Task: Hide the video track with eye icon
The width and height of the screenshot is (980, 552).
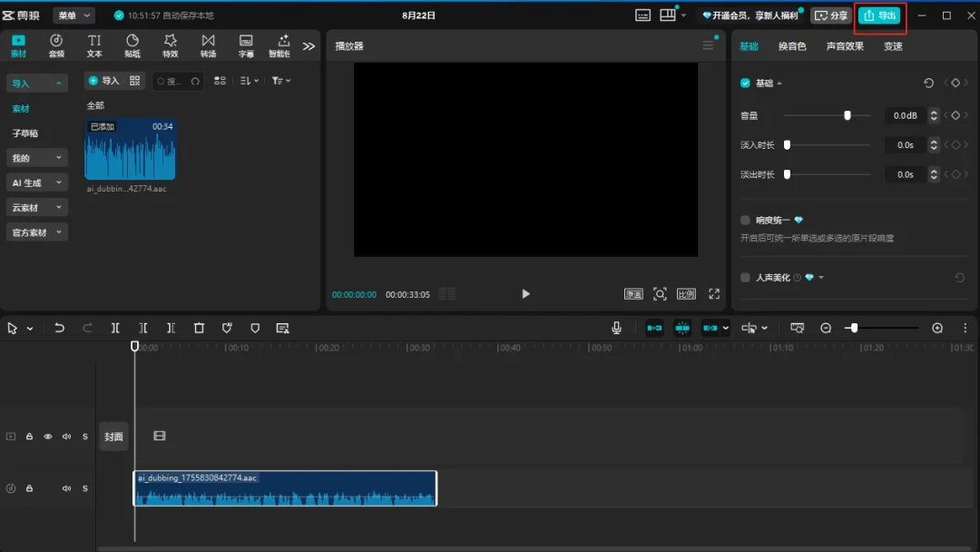Action: coord(47,437)
